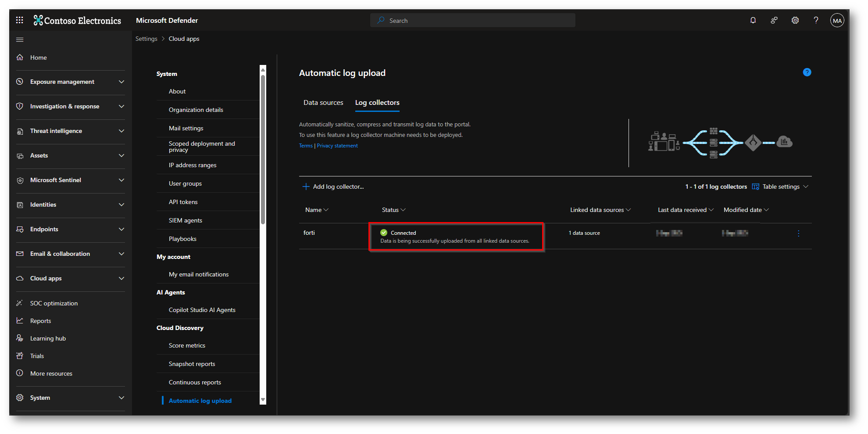
Task: Open the Table settings dropdown
Action: [x=781, y=187]
